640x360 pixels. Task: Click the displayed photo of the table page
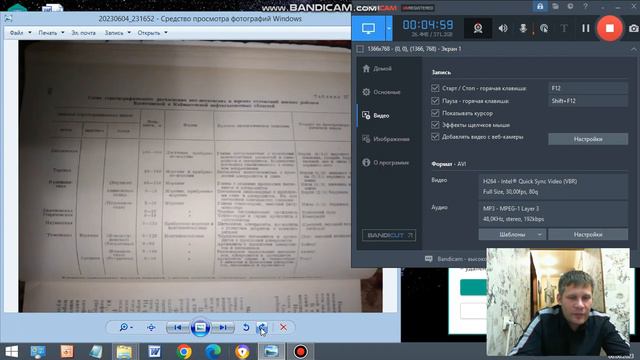pos(186,176)
